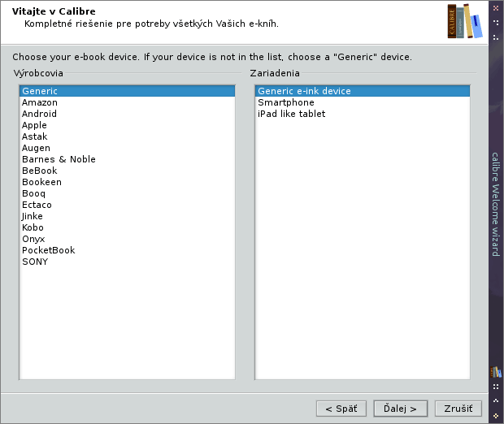
Task: Select iPad like tablet device
Action: 363,114
